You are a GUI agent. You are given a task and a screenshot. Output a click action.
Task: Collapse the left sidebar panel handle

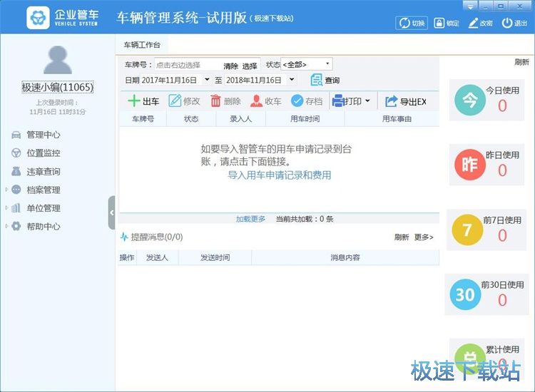(111, 212)
